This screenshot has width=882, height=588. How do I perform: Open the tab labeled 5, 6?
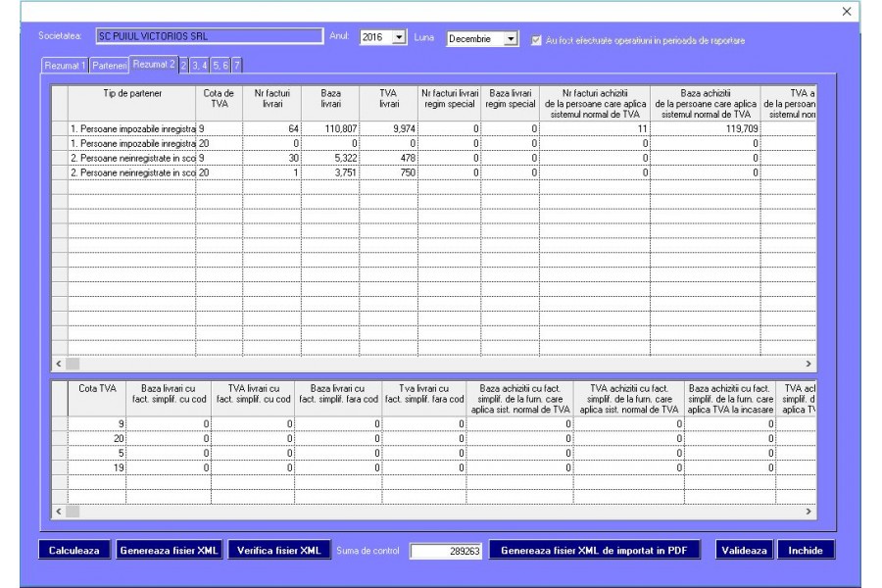pyautogui.click(x=220, y=66)
